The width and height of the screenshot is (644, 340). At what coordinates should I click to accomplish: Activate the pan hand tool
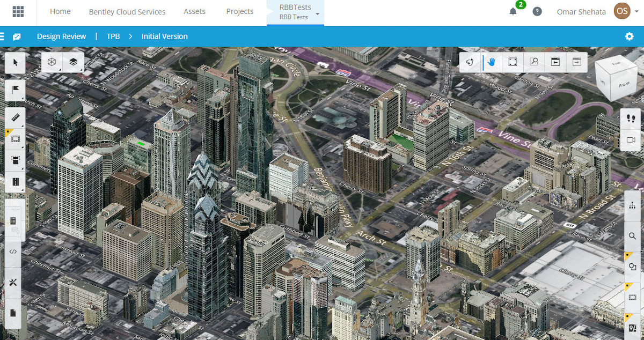point(492,62)
